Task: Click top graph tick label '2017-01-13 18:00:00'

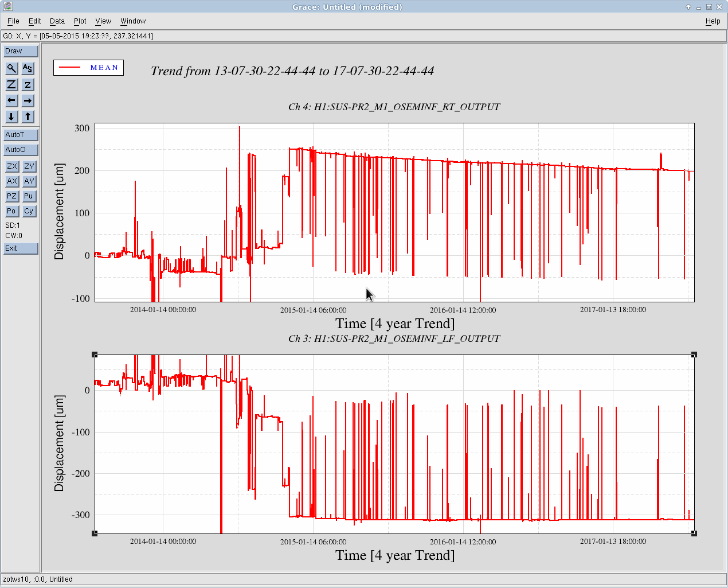Action: 613,310
